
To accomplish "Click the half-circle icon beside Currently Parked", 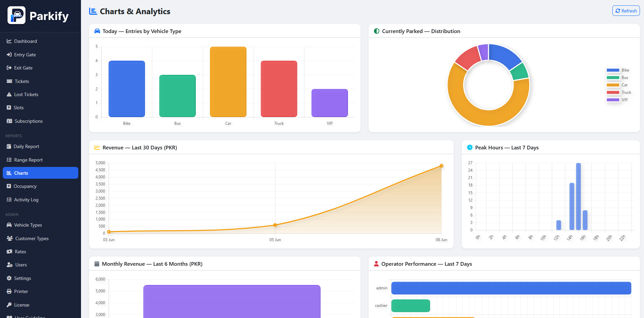I will 377,31.
